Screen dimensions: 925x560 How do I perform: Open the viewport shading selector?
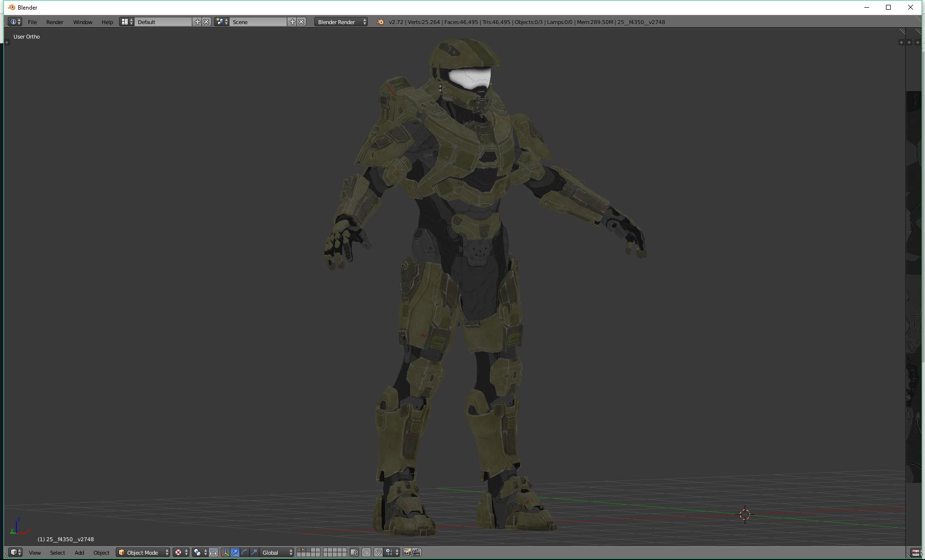click(181, 552)
